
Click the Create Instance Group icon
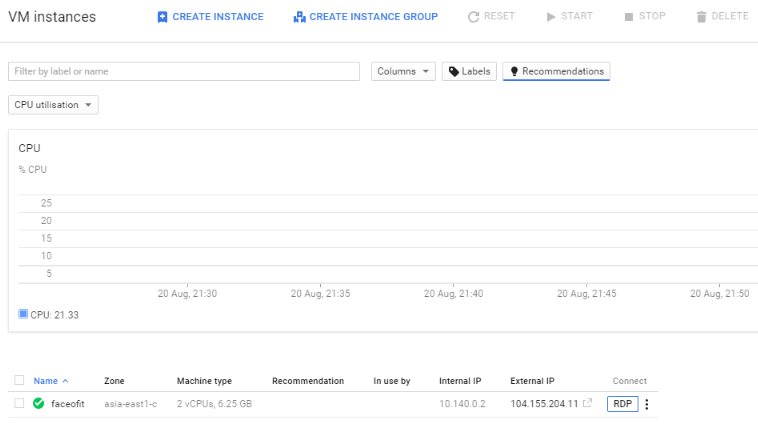coord(299,17)
